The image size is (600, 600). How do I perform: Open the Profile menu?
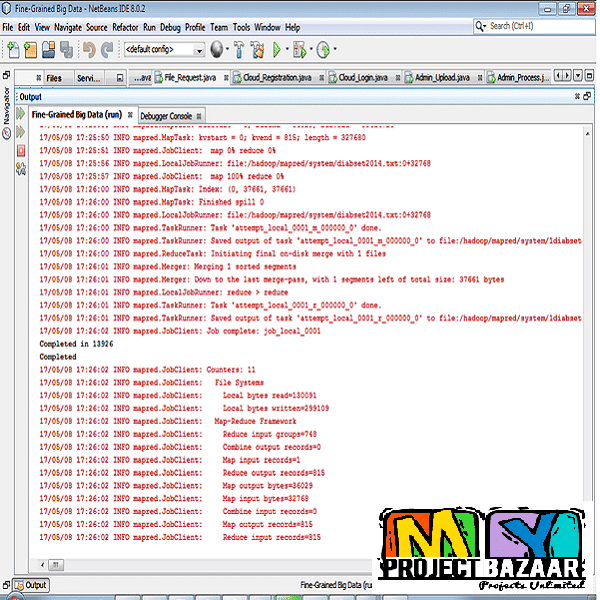(195, 27)
